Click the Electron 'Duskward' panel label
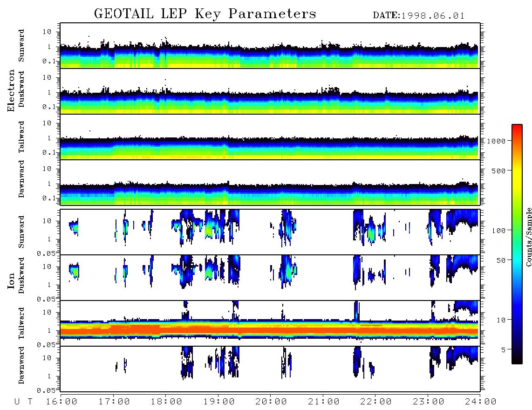532x410 pixels. (x=21, y=89)
